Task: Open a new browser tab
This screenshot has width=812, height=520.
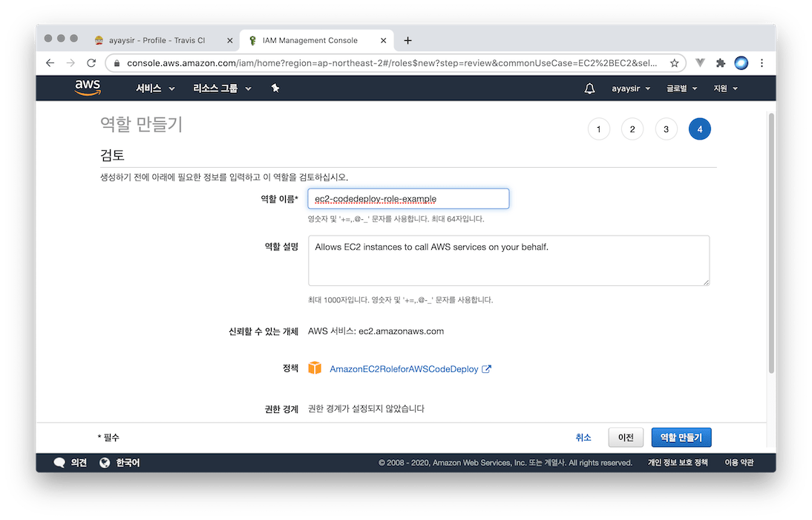Action: [407, 40]
